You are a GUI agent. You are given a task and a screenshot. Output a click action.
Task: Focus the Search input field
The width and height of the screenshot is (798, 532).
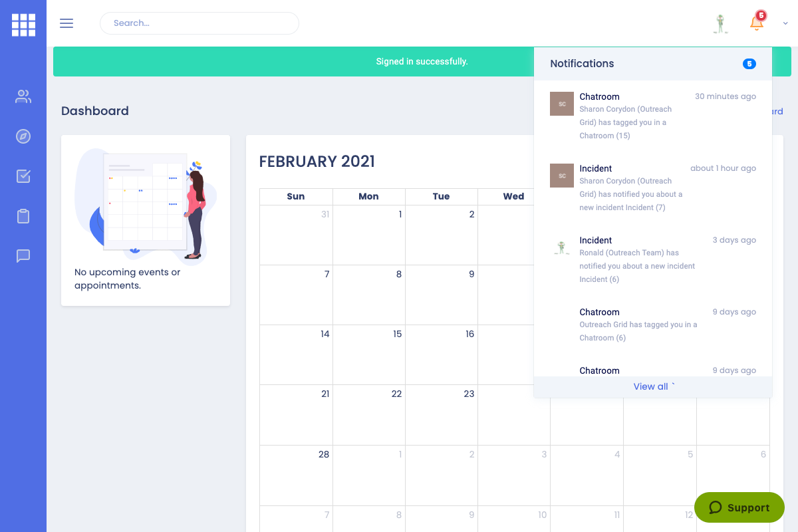coord(199,23)
